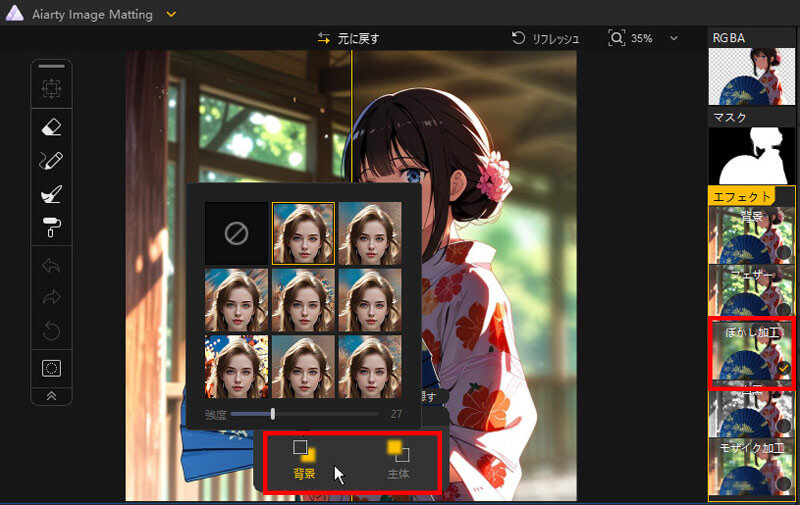
Task: Toggle the black-and-white effect checkmark
Action: tap(784, 425)
